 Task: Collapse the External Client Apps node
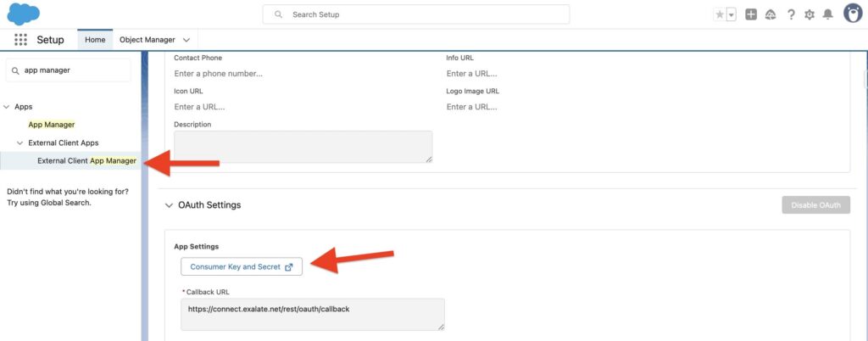coord(20,143)
